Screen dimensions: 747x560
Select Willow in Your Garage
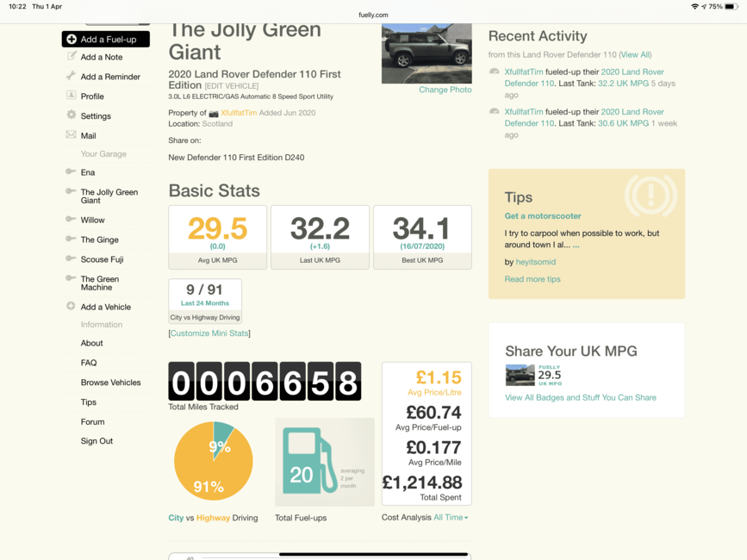tap(92, 220)
